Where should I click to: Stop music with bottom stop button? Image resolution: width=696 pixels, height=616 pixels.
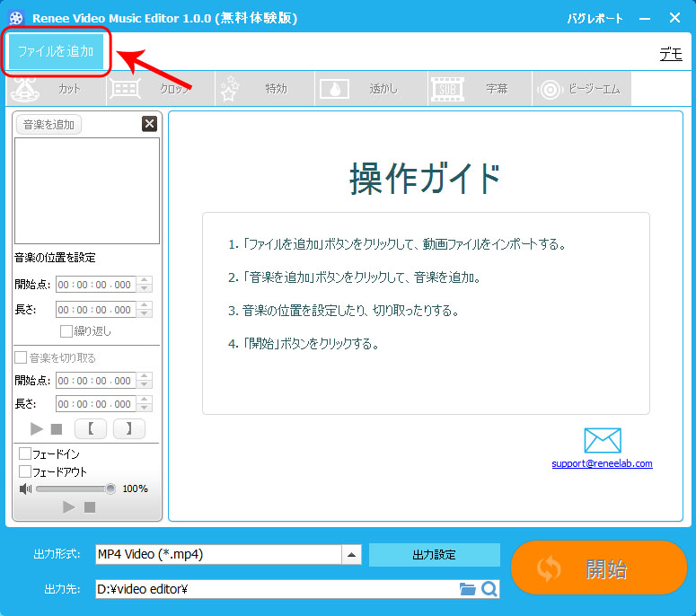pyautogui.click(x=90, y=507)
